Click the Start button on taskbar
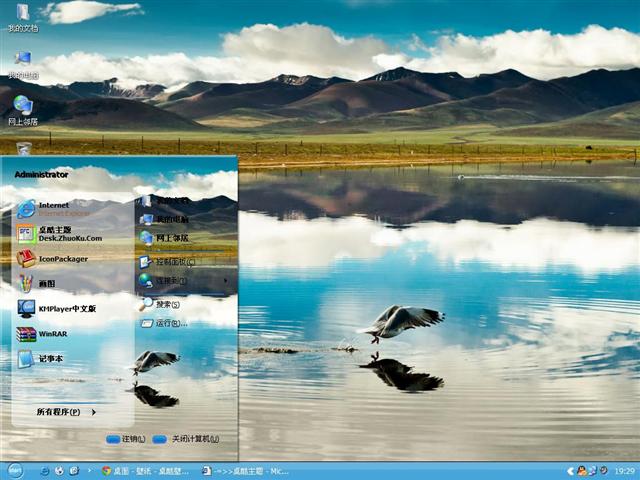This screenshot has height=480, width=640. click(x=16, y=471)
